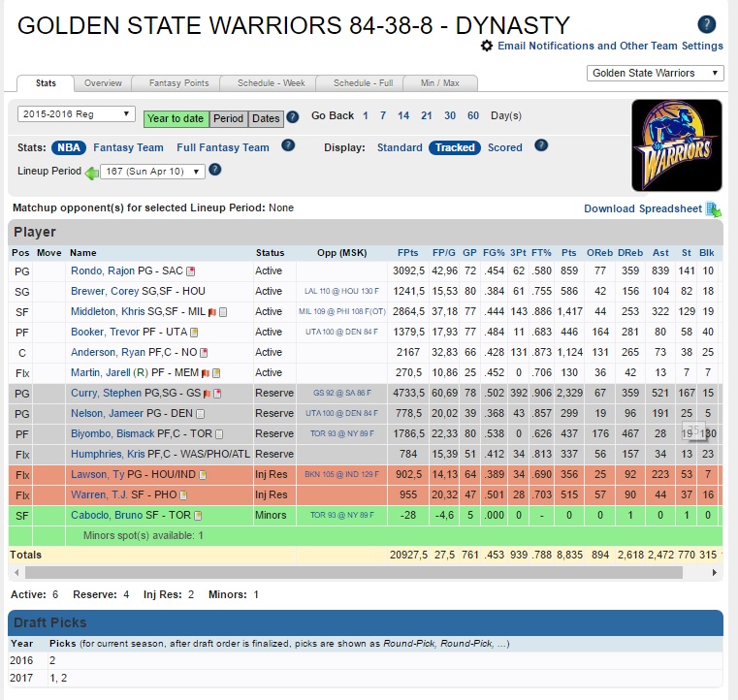Open LAL 110 @ HOU 130 F game link
The image size is (738, 700).
(x=341, y=291)
